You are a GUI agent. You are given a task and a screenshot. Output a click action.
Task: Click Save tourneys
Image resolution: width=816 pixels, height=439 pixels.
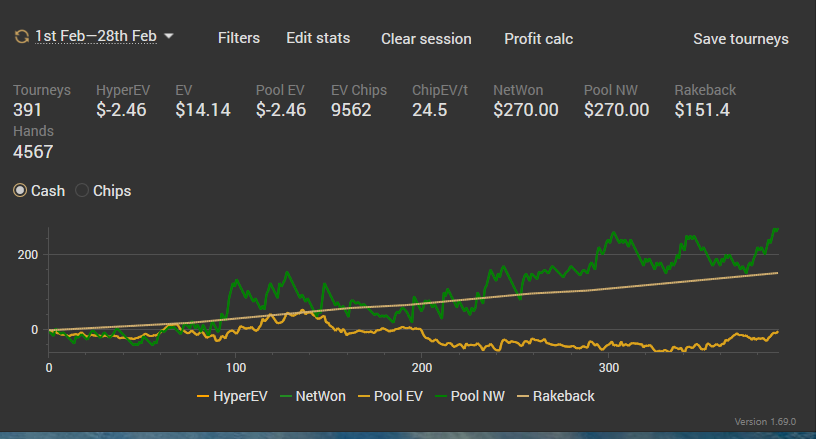click(x=741, y=38)
